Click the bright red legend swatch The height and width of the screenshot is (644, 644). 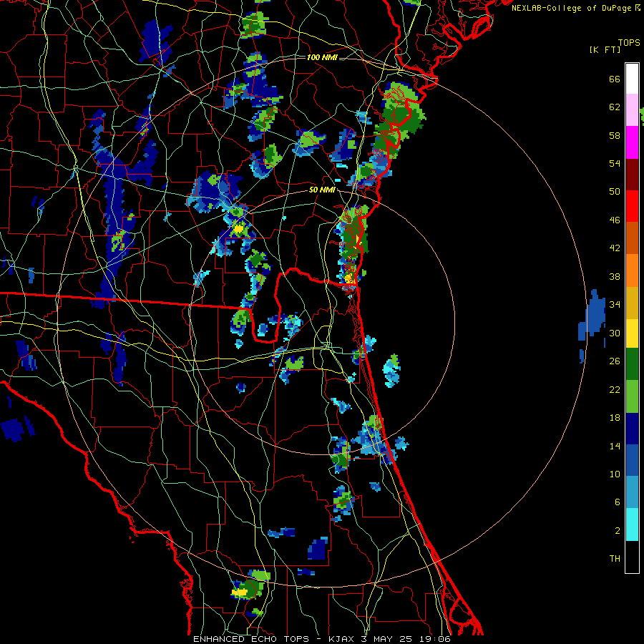pos(632,206)
